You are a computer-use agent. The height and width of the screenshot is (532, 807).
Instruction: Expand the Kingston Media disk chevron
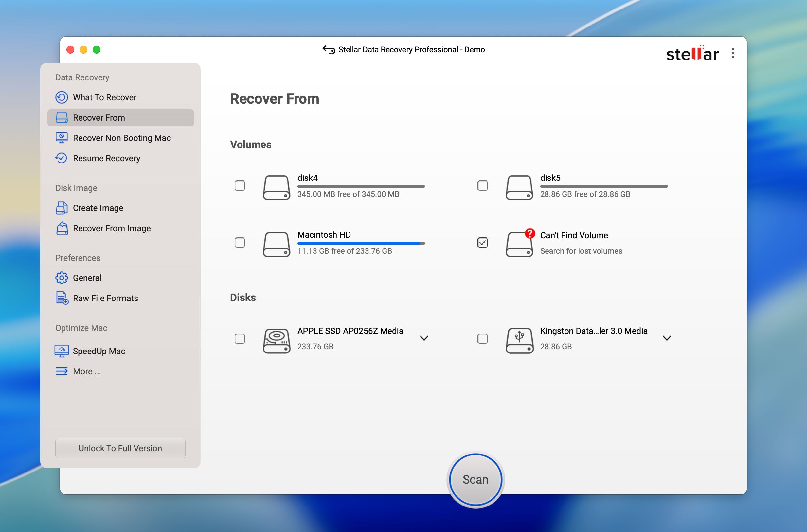[x=667, y=338]
